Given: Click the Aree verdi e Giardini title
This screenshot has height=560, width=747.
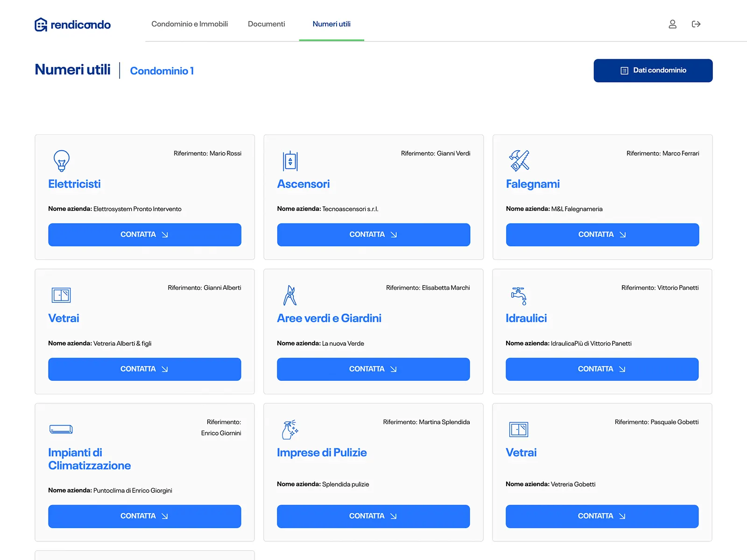Looking at the screenshot, I should 329,318.
